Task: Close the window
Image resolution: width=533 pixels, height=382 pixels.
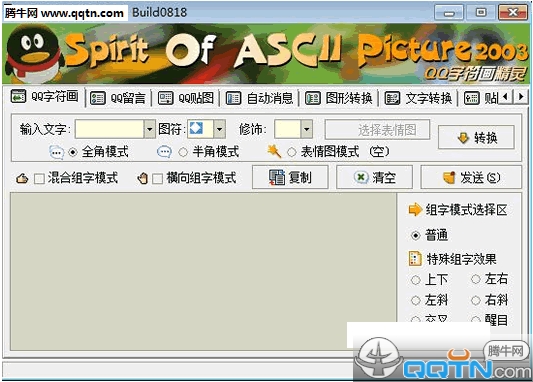Action: [513, 13]
